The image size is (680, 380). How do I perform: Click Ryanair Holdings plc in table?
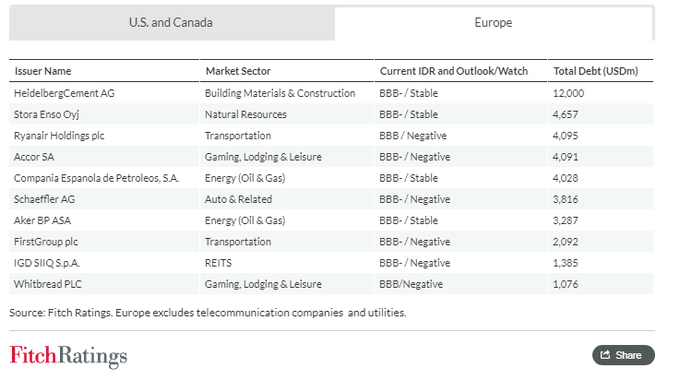59,135
